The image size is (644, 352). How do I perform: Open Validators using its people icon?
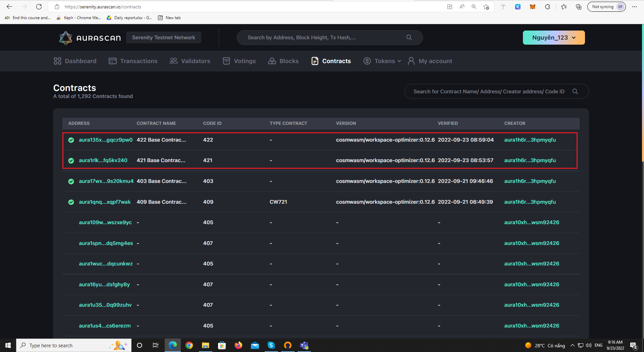[x=173, y=61]
